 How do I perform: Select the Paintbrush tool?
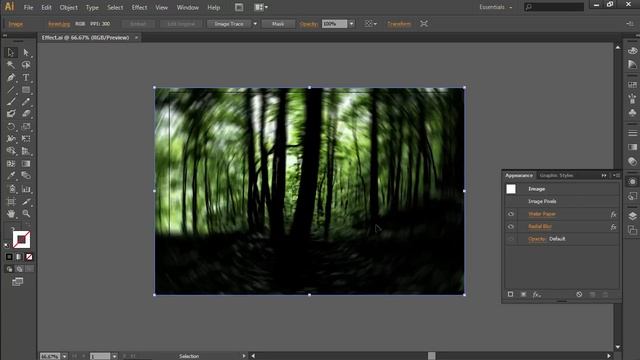point(11,102)
